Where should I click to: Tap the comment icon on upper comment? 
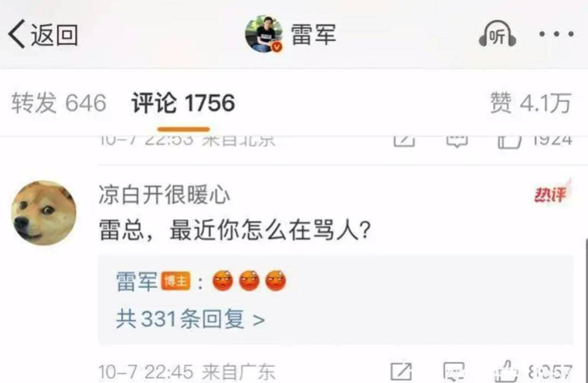point(457,141)
